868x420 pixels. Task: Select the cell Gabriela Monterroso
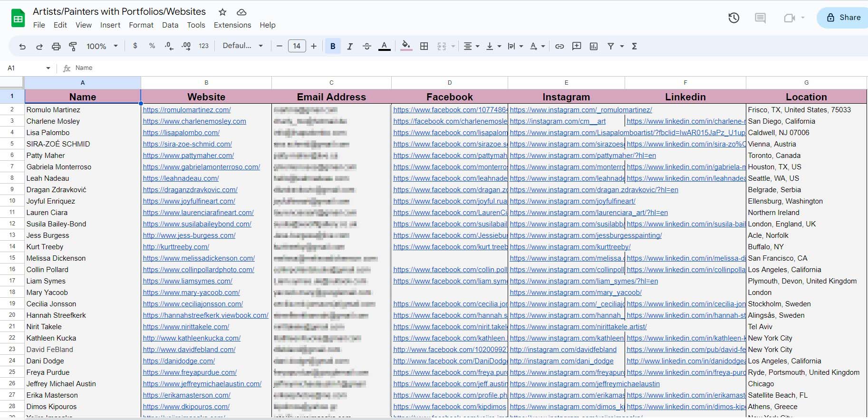(83, 167)
